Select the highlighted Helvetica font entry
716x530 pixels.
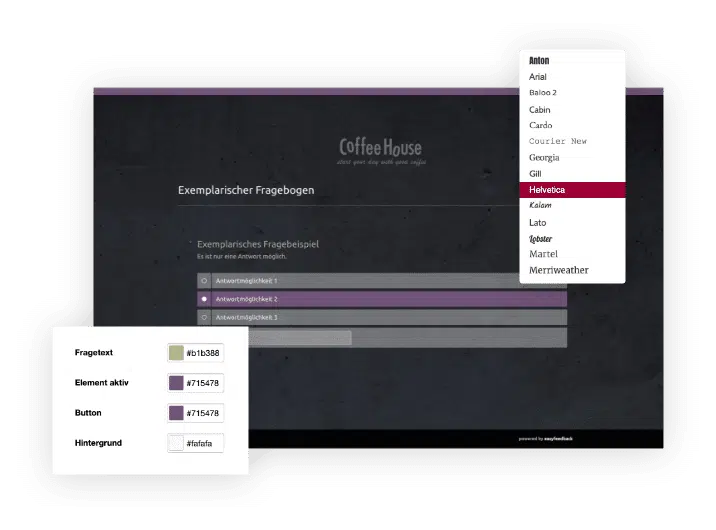tap(551, 190)
